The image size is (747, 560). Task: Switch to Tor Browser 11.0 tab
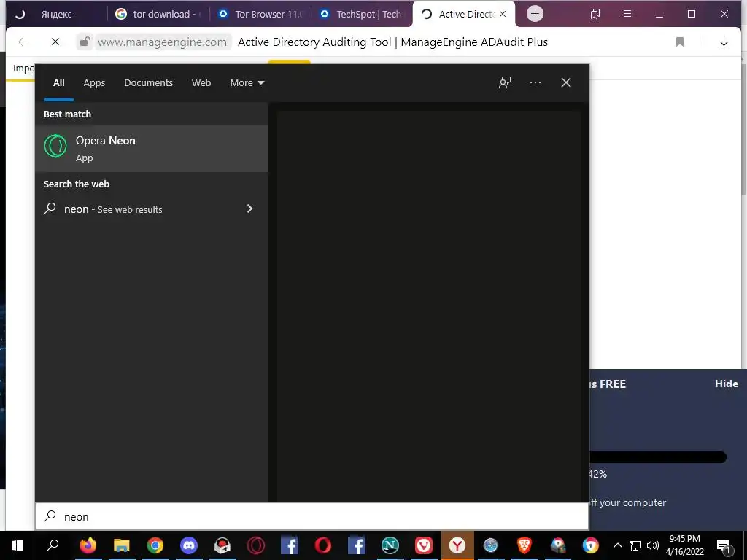coord(260,15)
